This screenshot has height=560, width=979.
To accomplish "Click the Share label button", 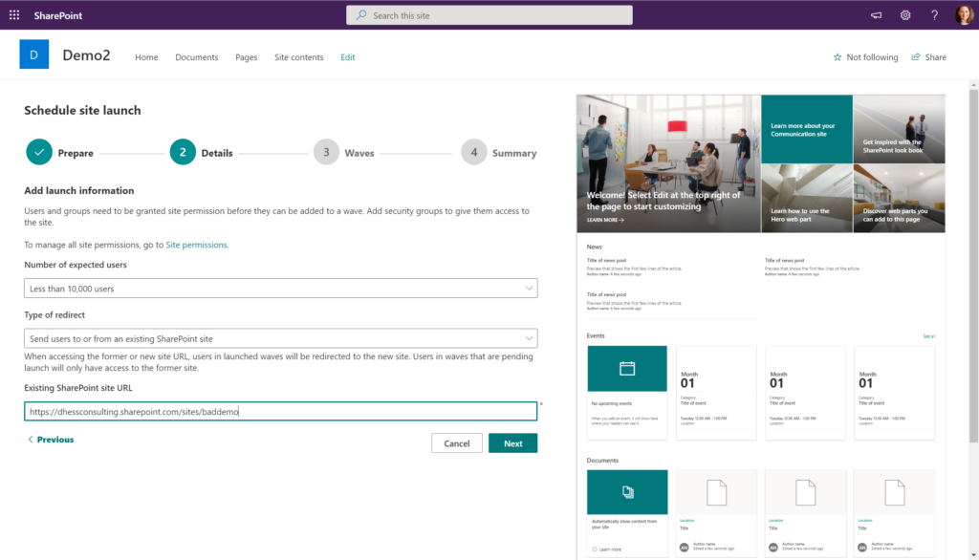I will click(935, 56).
